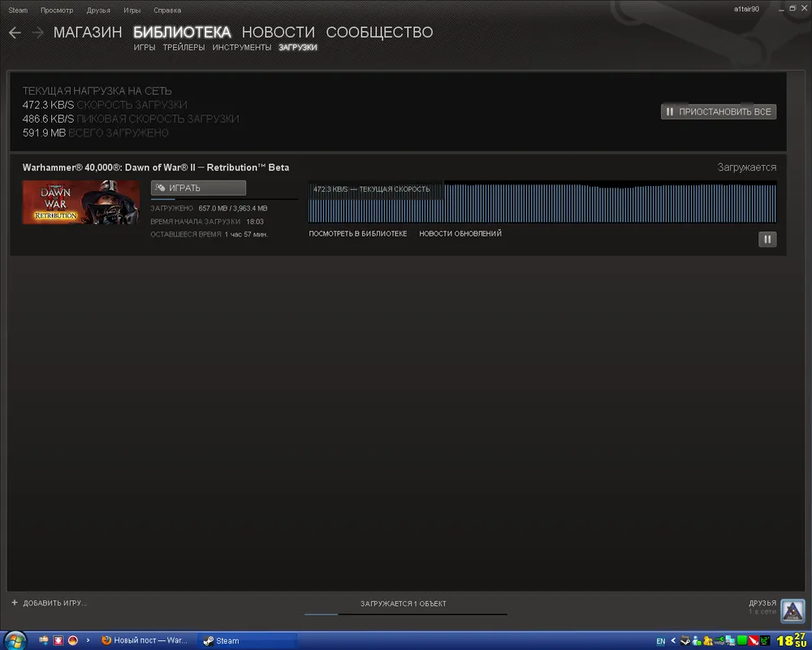Click the show desktop quick launch icon
812x650 pixels.
click(44, 640)
